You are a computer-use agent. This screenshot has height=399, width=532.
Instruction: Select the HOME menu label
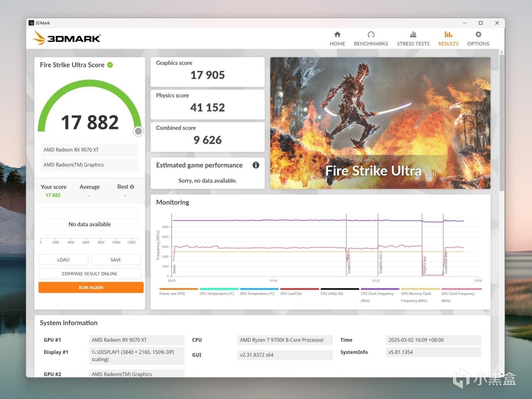[337, 44]
